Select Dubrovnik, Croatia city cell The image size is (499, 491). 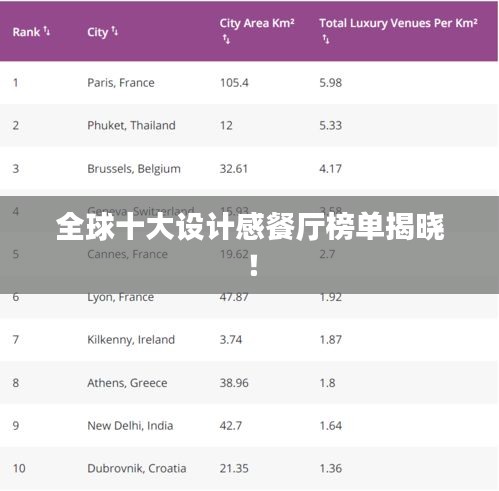tap(137, 468)
